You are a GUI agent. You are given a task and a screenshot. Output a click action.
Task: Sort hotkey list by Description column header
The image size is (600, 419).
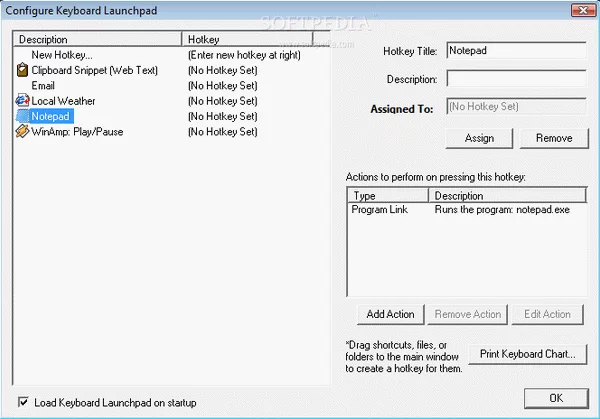[x=98, y=39]
